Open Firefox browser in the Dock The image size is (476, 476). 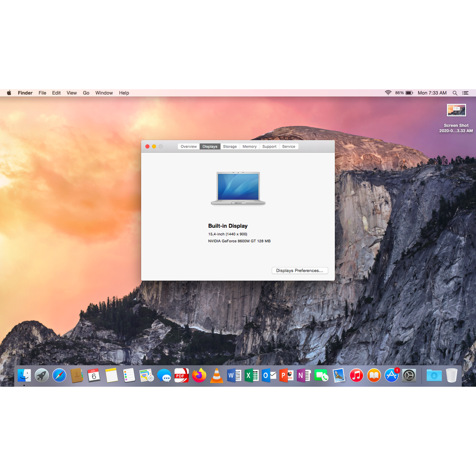point(199,375)
